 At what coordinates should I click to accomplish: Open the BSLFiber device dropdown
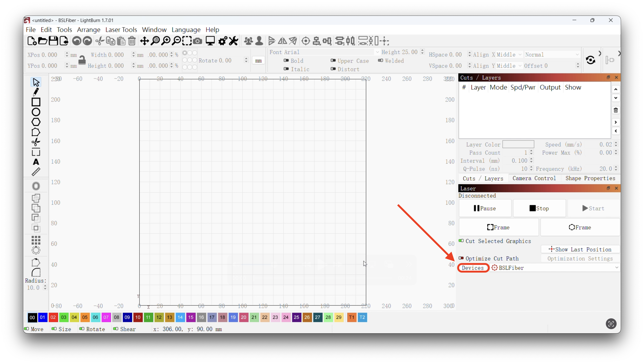(616, 268)
